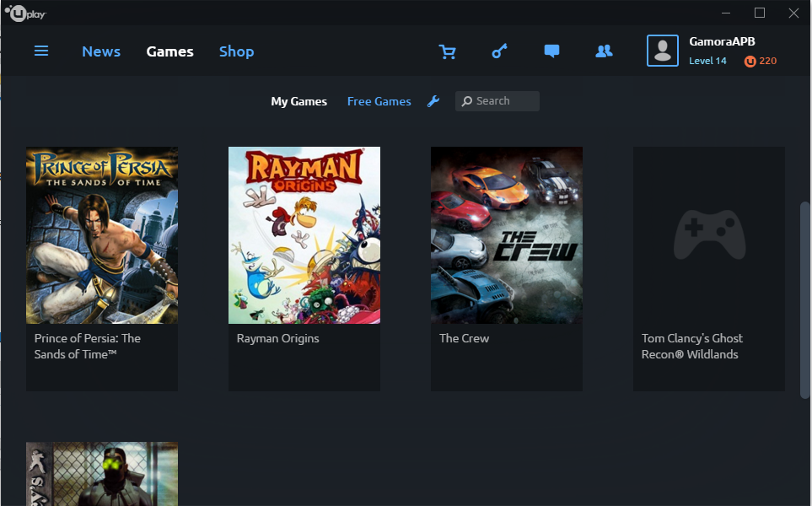This screenshot has height=506, width=812.
Task: Open the shopping cart
Action: 448,51
